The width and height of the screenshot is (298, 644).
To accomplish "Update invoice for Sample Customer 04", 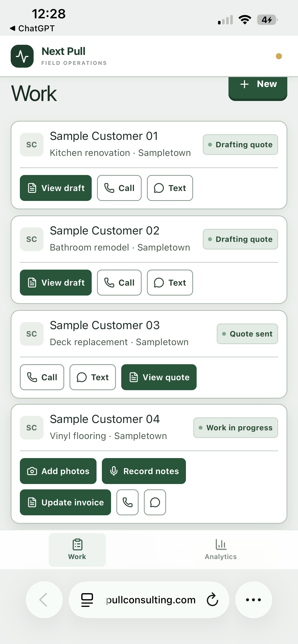I will point(65,502).
